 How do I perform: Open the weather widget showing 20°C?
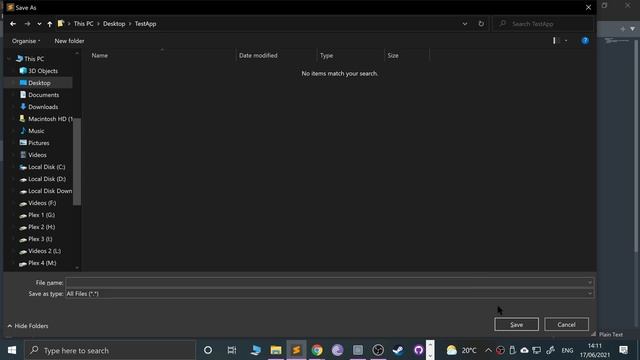point(461,350)
